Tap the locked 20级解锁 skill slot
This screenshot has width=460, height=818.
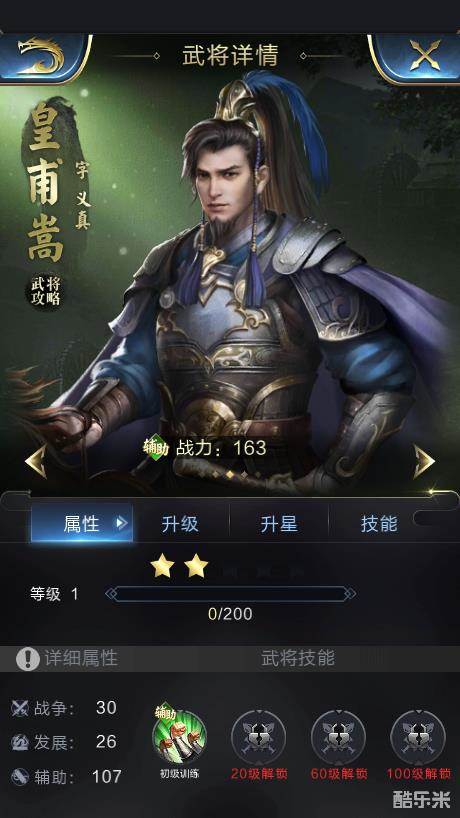258,737
